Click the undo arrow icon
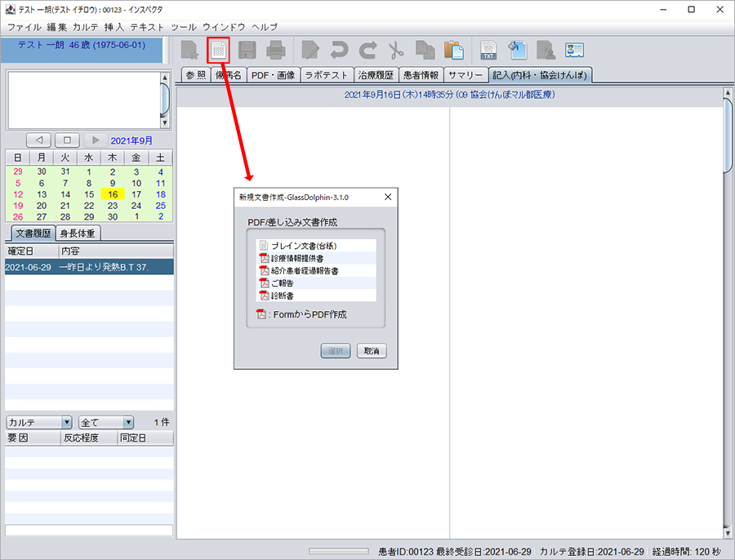The image size is (735, 560). [339, 50]
